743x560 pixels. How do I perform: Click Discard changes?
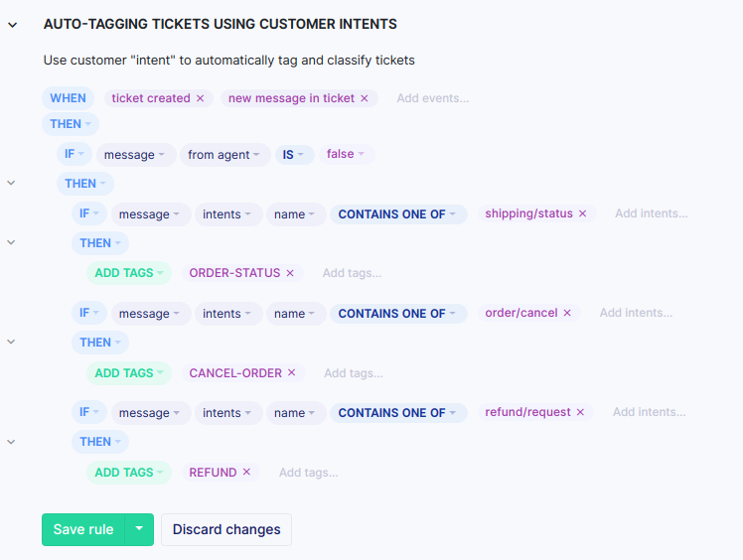tap(226, 529)
